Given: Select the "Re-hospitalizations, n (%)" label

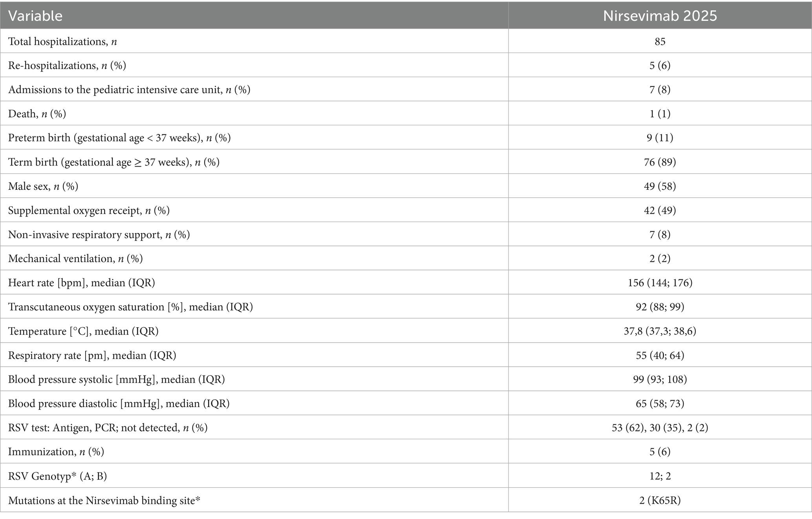Looking at the screenshot, I should point(67,65).
